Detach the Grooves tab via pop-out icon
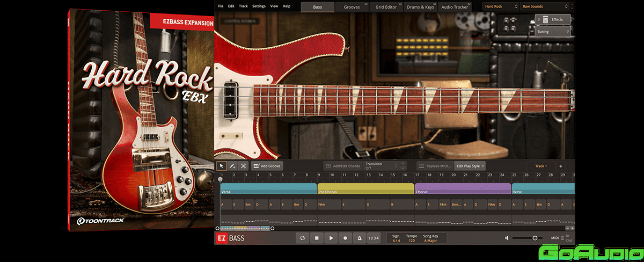 coord(365,4)
